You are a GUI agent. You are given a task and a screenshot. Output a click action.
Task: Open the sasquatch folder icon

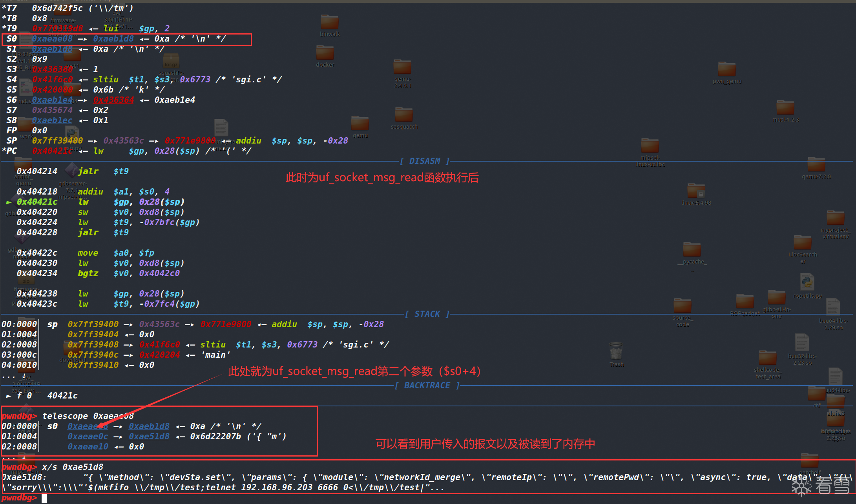(403, 115)
